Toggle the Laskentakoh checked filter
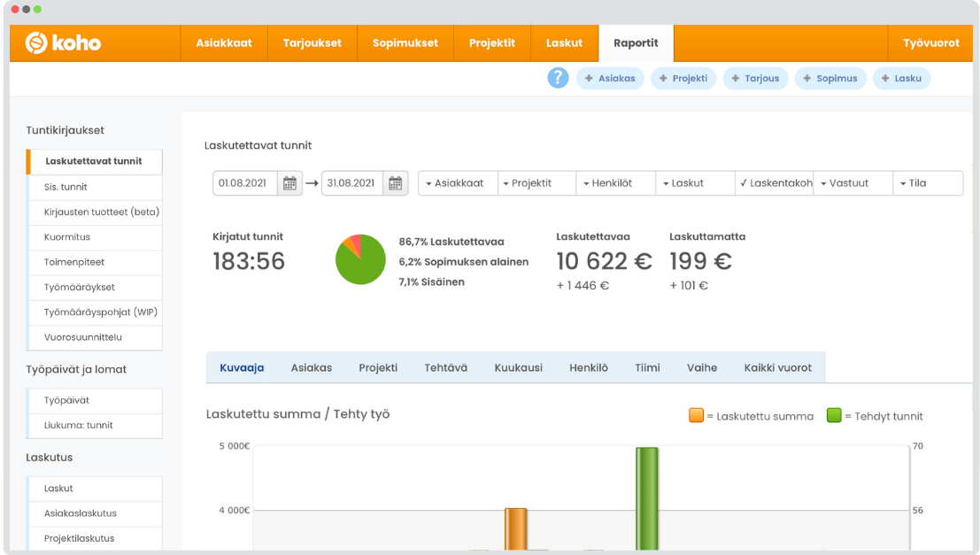 [775, 183]
